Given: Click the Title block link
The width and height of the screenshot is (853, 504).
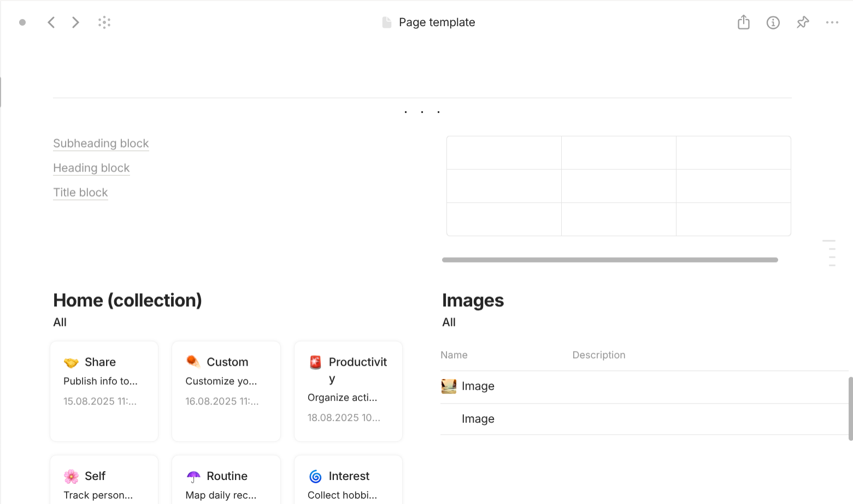Looking at the screenshot, I should coord(80,192).
